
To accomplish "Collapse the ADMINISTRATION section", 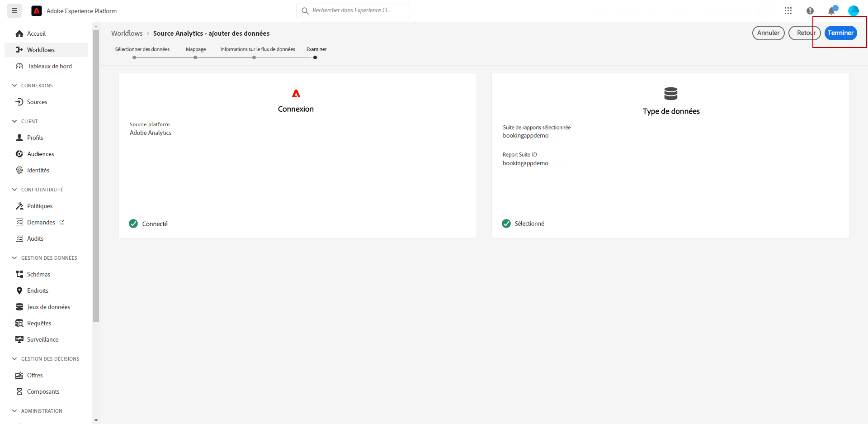I will pos(14,411).
